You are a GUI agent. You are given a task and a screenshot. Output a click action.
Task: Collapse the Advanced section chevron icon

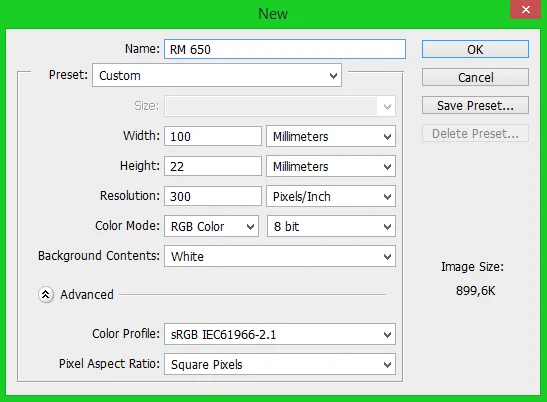point(46,295)
